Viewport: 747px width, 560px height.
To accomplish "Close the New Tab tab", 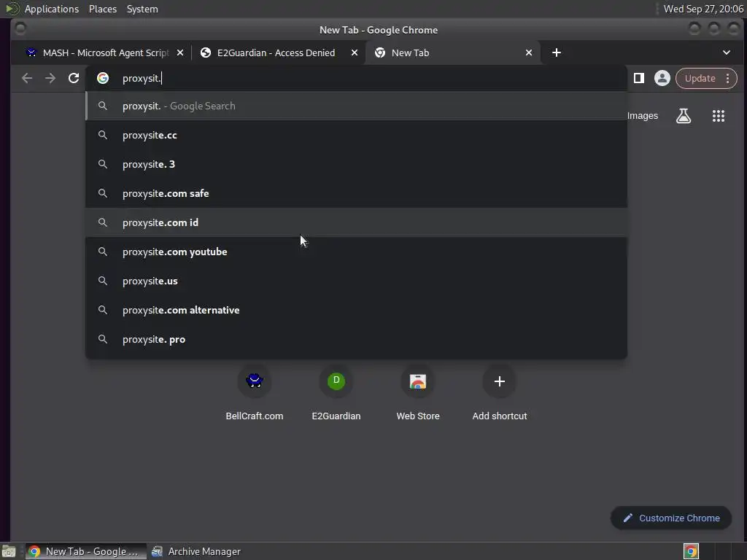I will (529, 52).
